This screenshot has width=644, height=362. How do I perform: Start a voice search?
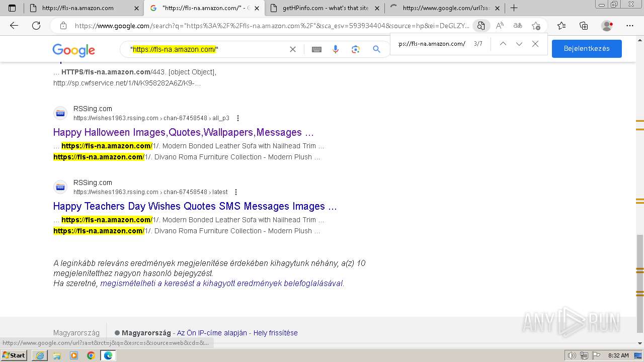(x=336, y=49)
